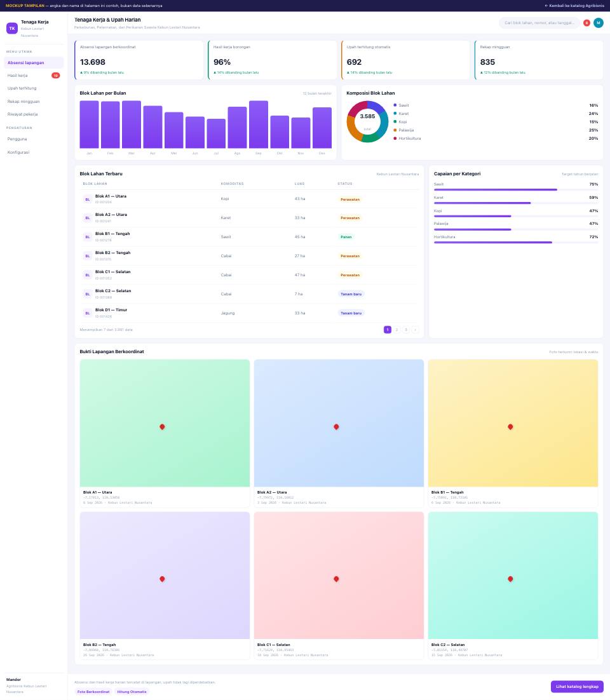
Task: Select Absensi lapangan in sidebar menu
Action: (x=34, y=63)
